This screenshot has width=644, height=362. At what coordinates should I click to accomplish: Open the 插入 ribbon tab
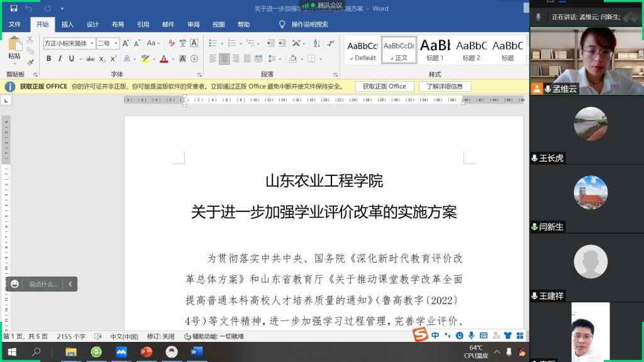tap(67, 25)
